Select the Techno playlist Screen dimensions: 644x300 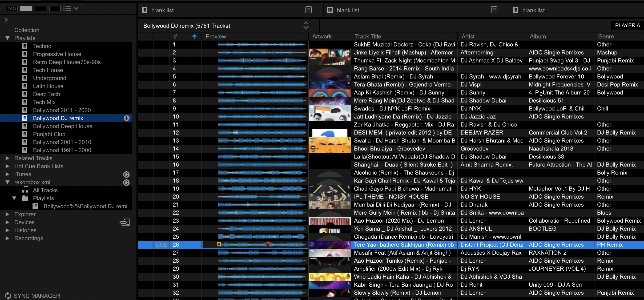click(42, 46)
